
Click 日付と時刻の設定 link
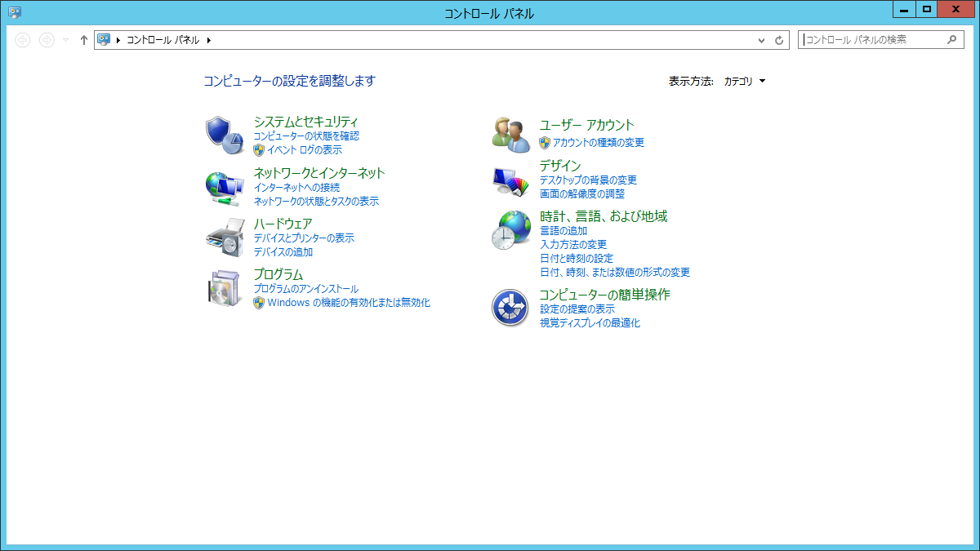point(577,259)
